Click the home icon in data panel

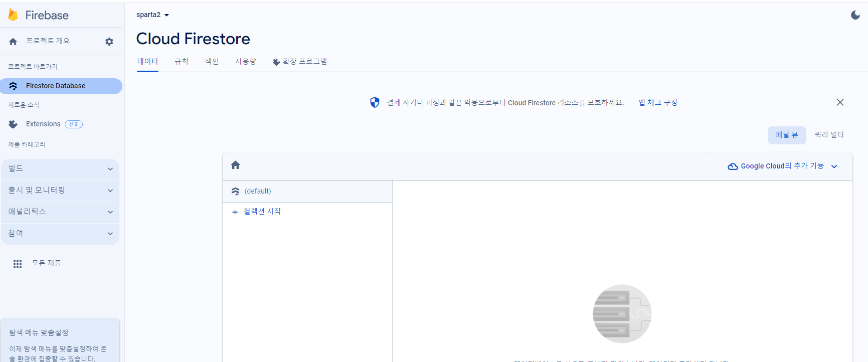(235, 165)
